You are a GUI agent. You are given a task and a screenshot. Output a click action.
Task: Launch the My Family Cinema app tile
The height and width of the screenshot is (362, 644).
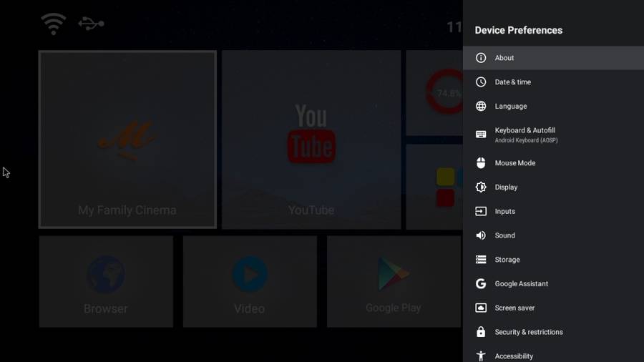[x=127, y=140]
